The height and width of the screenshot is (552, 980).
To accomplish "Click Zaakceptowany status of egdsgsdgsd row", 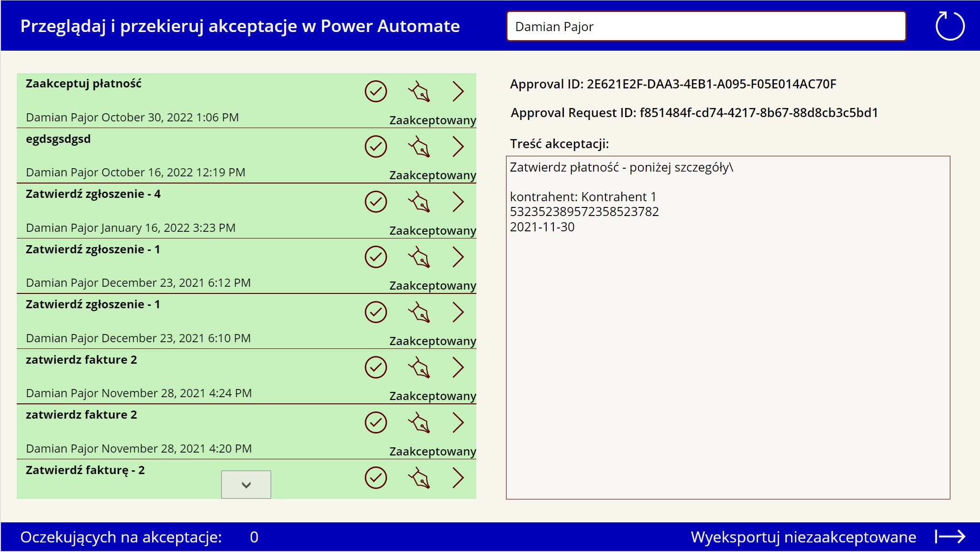I will click(433, 175).
